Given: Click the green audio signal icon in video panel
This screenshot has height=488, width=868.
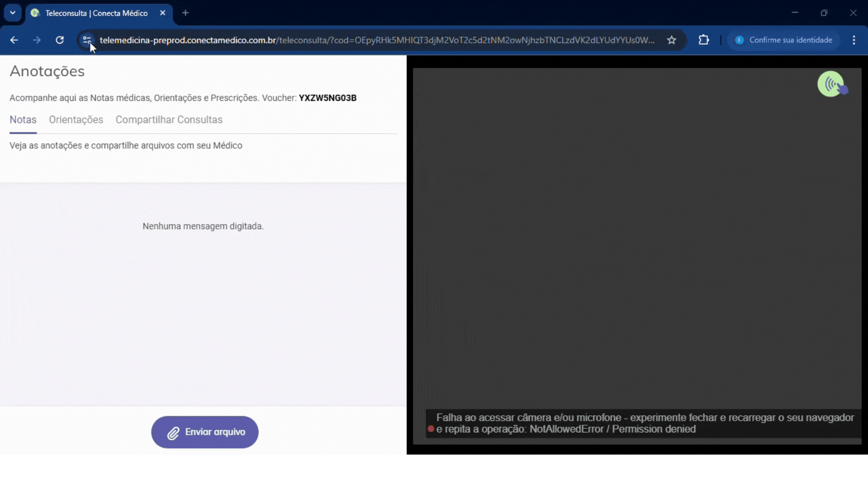Looking at the screenshot, I should pos(831,84).
